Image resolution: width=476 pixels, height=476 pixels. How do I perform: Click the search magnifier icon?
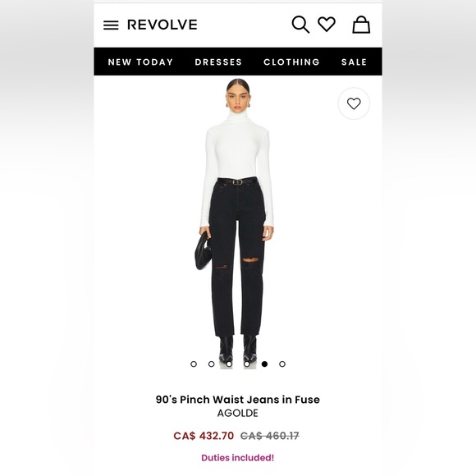pyautogui.click(x=300, y=25)
